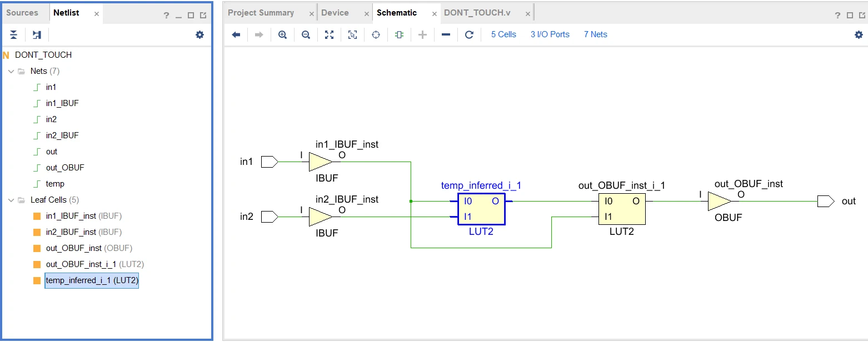Select the out_OBUF_inst OBUF triangle
Viewport: 868px width, 342px height.
[719, 202]
